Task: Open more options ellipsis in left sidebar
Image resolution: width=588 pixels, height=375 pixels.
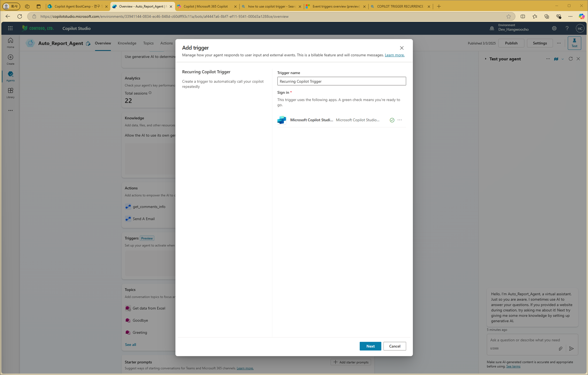Action: (10, 110)
